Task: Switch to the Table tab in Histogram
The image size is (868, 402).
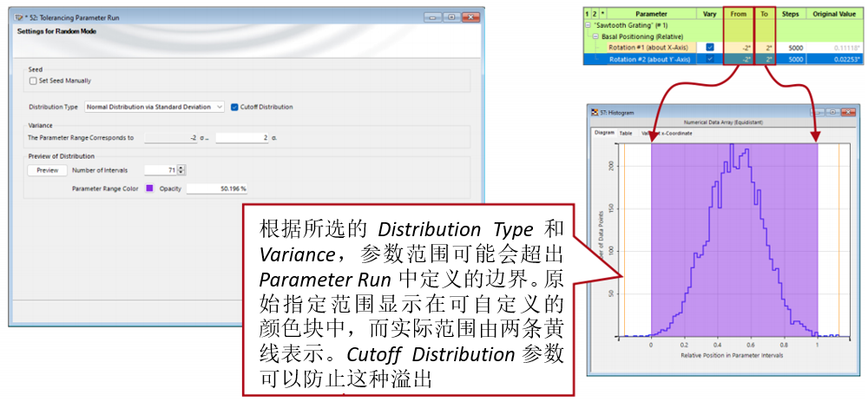Action: 626,133
